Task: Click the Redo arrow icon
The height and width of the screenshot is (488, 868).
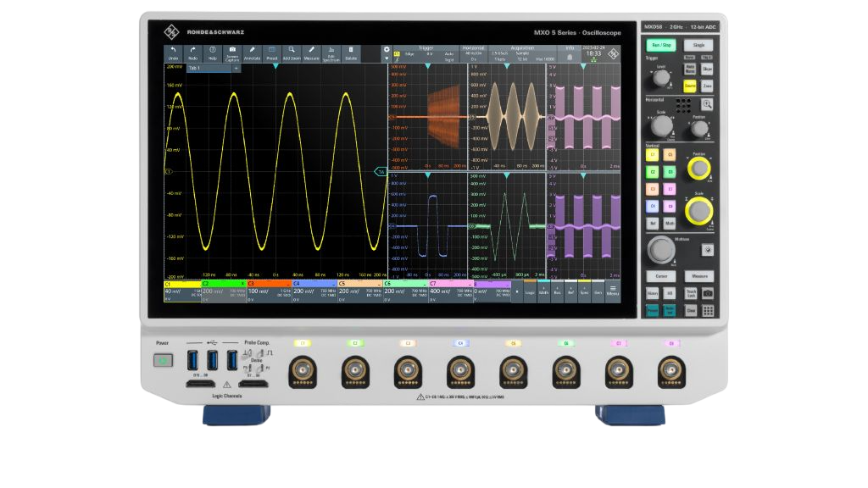Action: pyautogui.click(x=193, y=53)
